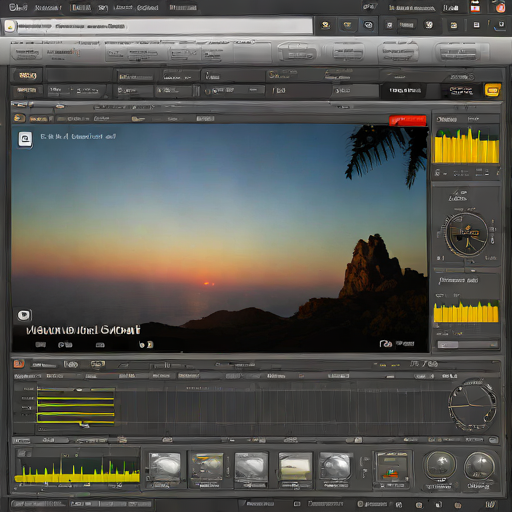Click the circular dial in the right panel
512x512 pixels.
[x=467, y=234]
